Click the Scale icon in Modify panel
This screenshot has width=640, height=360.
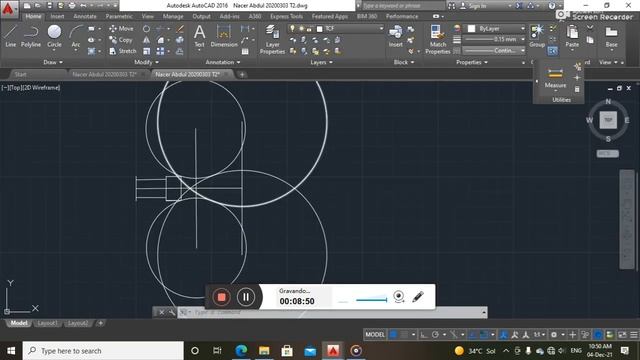[146, 51]
